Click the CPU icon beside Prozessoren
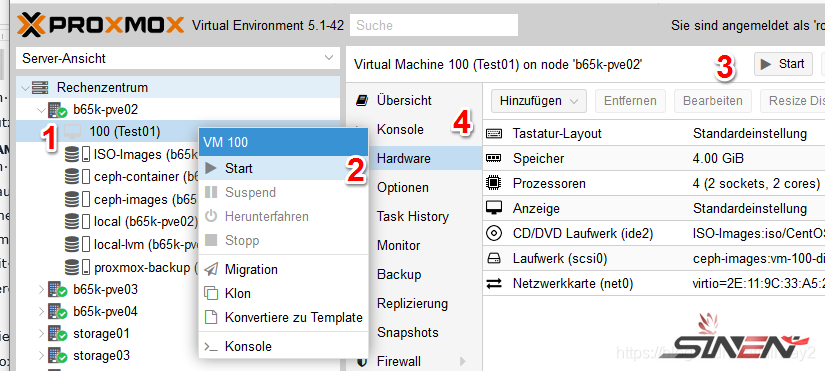The height and width of the screenshot is (371, 825). 494,184
